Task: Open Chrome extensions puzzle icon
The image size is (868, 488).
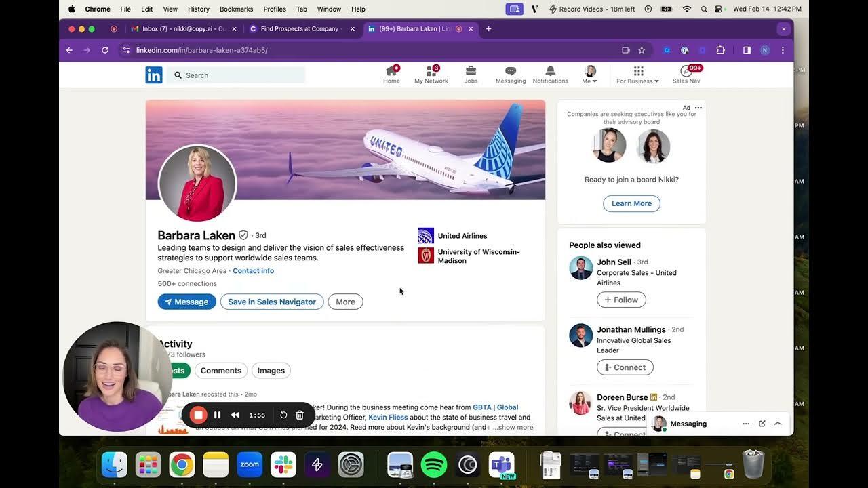Action: pos(720,50)
